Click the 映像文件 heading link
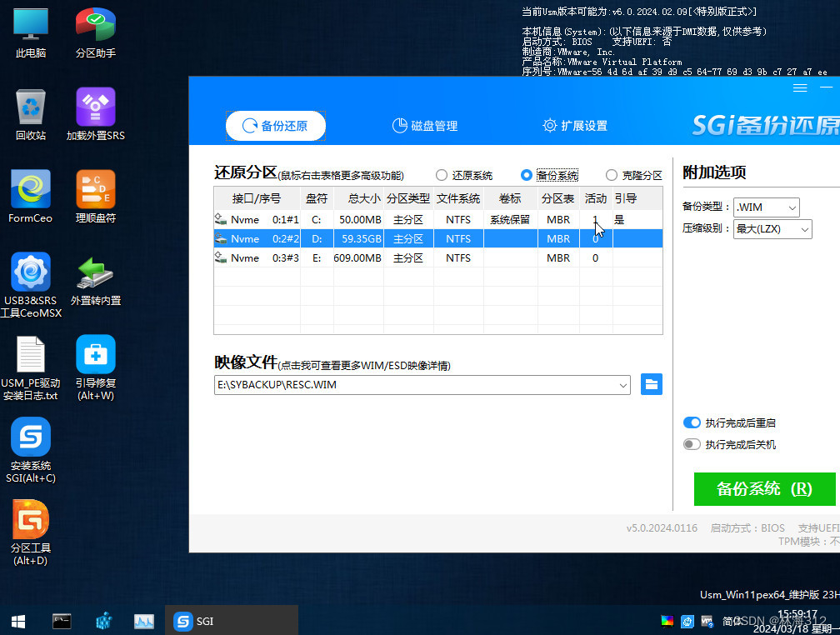Image resolution: width=840 pixels, height=635 pixels. click(x=246, y=362)
